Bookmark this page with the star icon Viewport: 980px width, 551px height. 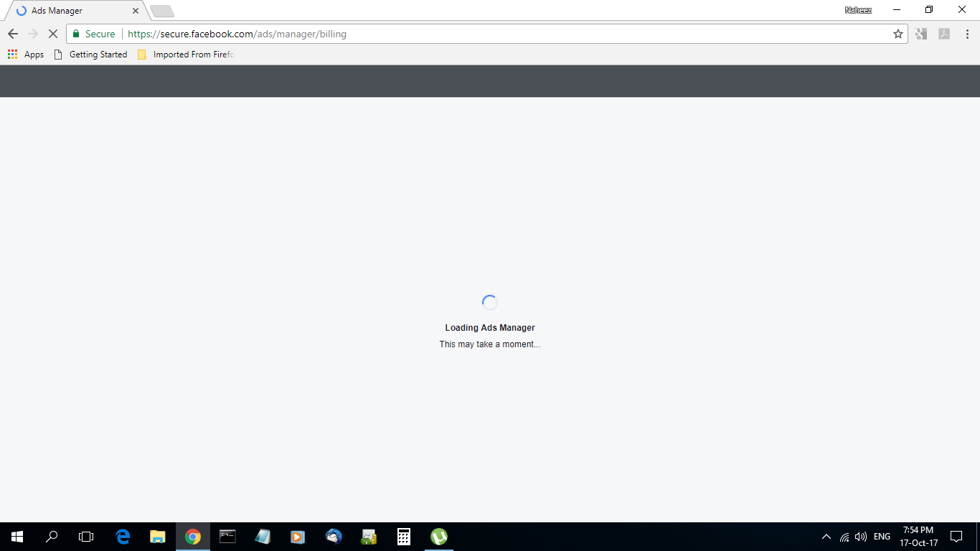tap(897, 34)
